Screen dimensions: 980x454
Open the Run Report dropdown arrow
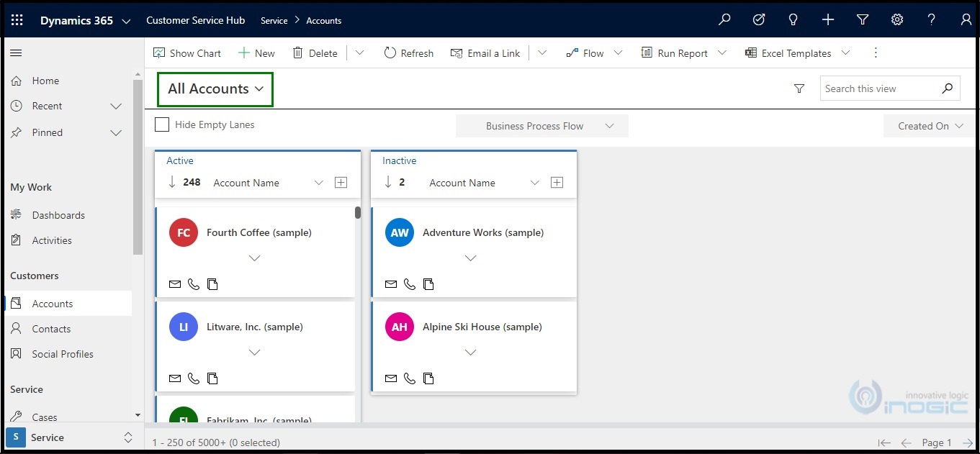tap(722, 53)
